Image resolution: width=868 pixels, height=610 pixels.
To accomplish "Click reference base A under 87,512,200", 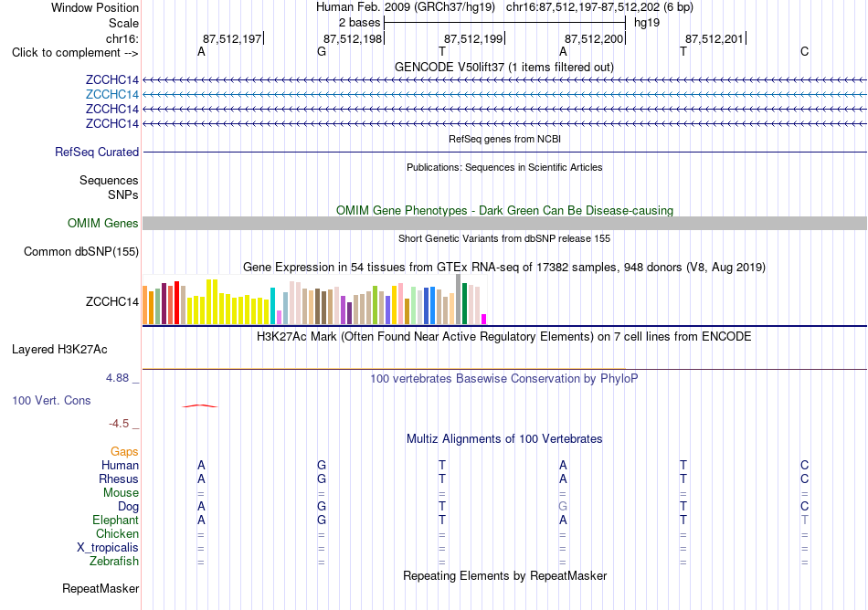I will pyautogui.click(x=563, y=52).
